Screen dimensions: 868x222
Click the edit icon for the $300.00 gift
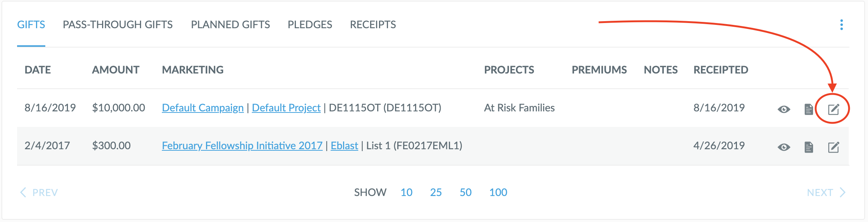pyautogui.click(x=833, y=147)
